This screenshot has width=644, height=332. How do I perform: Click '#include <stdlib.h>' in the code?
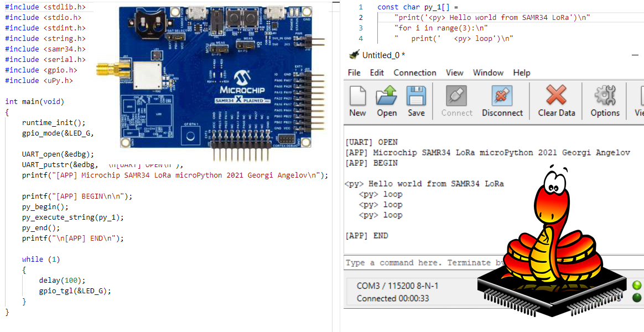pyautogui.click(x=45, y=7)
